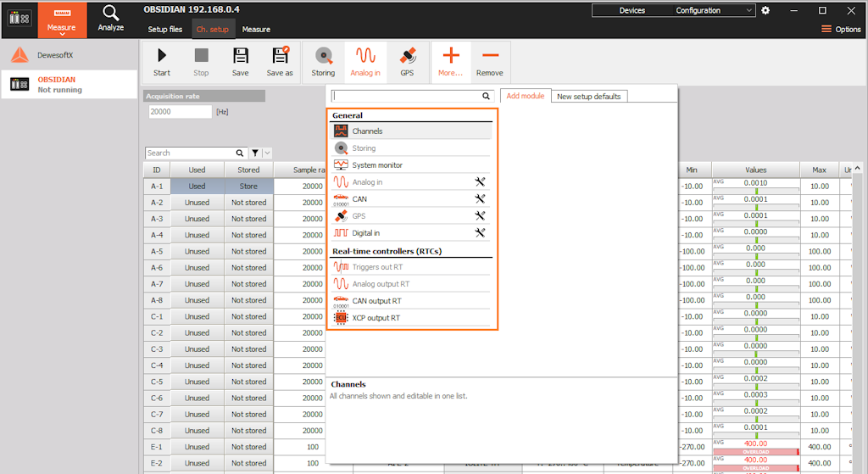This screenshot has width=868, height=474.
Task: Select System monitor module
Action: pyautogui.click(x=411, y=165)
